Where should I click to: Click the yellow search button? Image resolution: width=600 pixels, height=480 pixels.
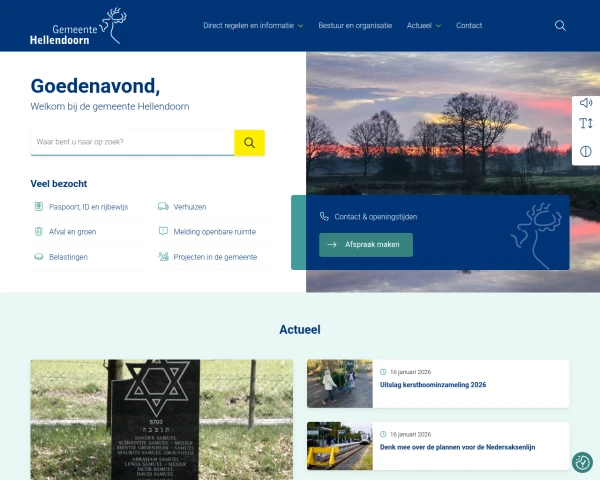pyautogui.click(x=249, y=143)
